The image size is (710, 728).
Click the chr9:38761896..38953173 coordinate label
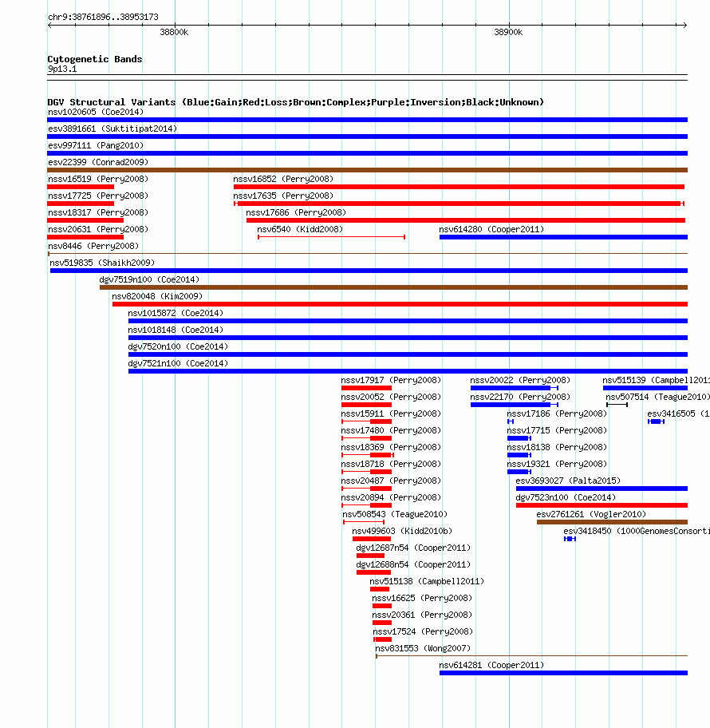tap(103, 17)
